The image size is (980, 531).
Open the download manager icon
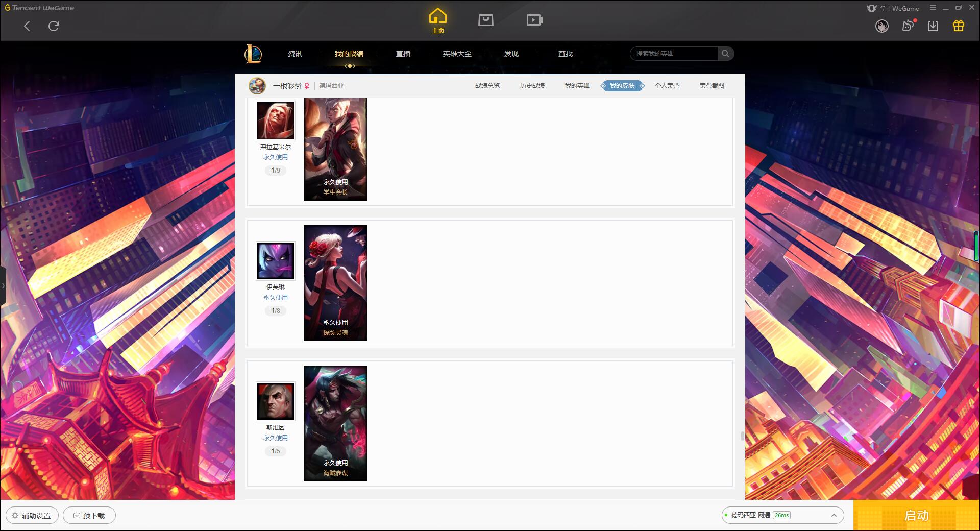[933, 26]
